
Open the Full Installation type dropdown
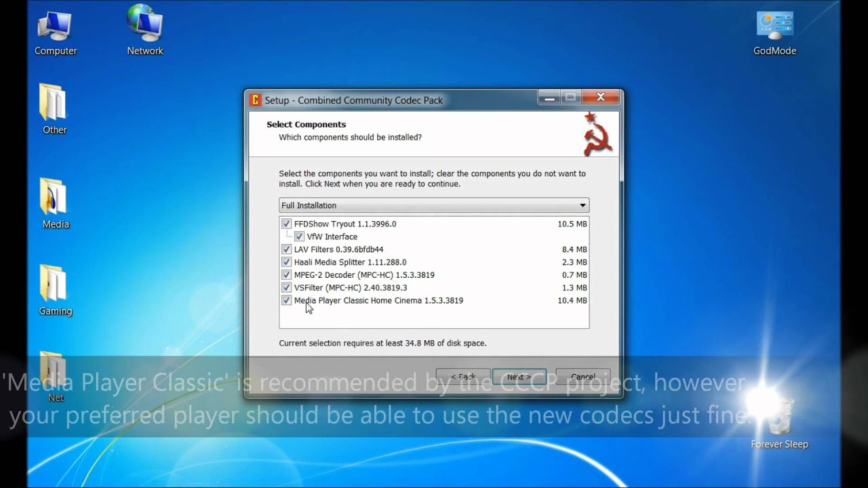(434, 205)
